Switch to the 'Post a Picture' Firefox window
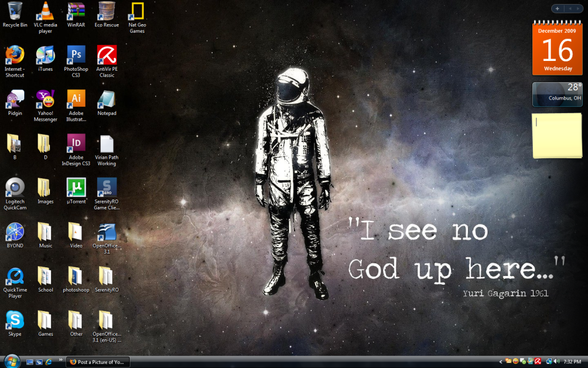 click(98, 362)
